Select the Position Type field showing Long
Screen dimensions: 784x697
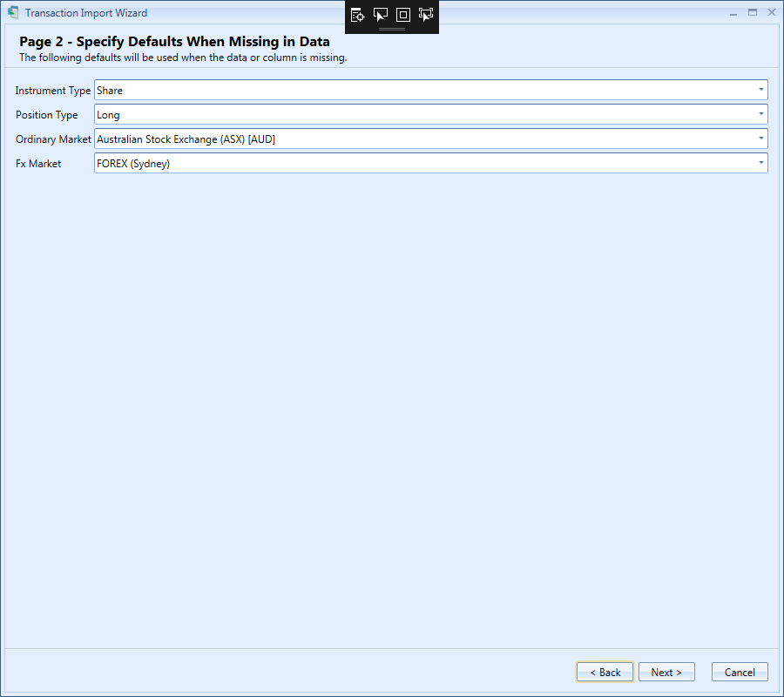pyautogui.click(x=431, y=114)
